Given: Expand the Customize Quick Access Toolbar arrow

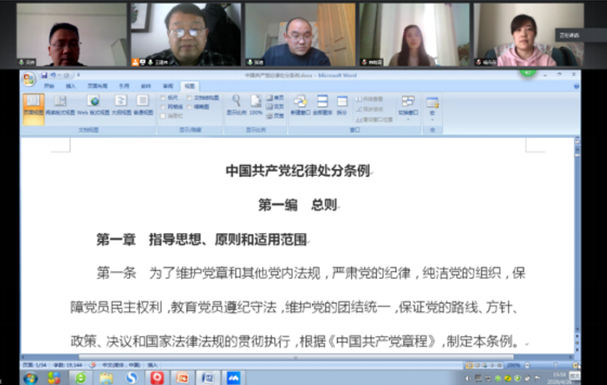Looking at the screenshot, I should coord(78,75).
